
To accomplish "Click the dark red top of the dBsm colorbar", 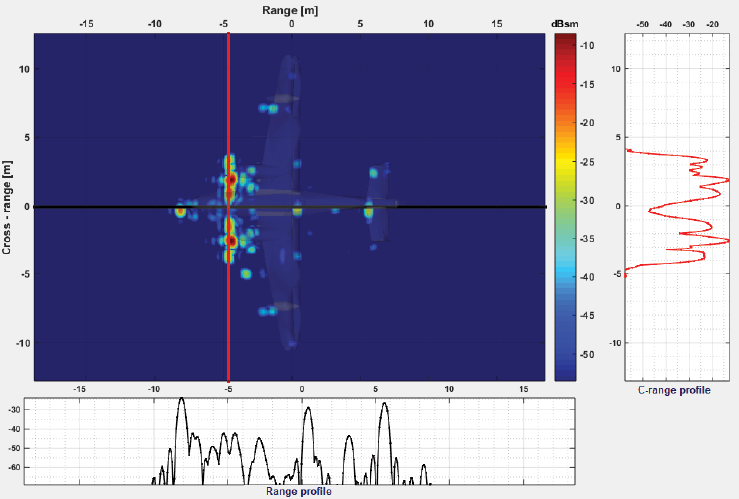I will (565, 40).
